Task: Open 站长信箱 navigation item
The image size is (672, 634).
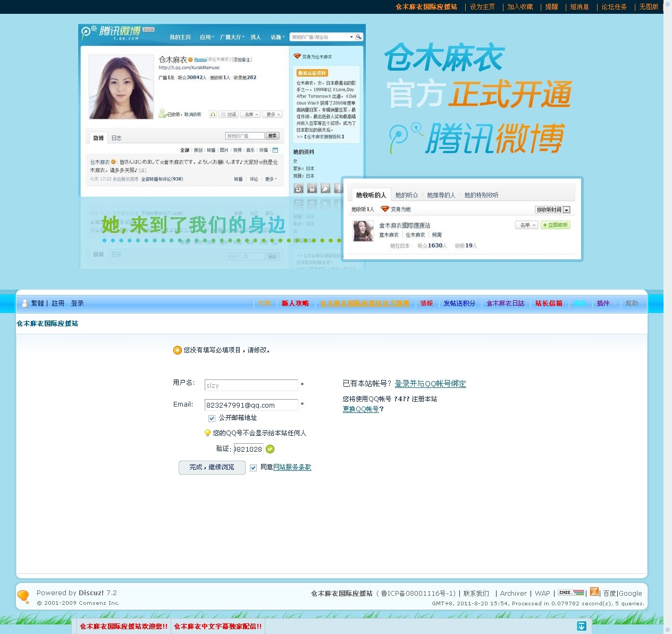Action: (549, 303)
